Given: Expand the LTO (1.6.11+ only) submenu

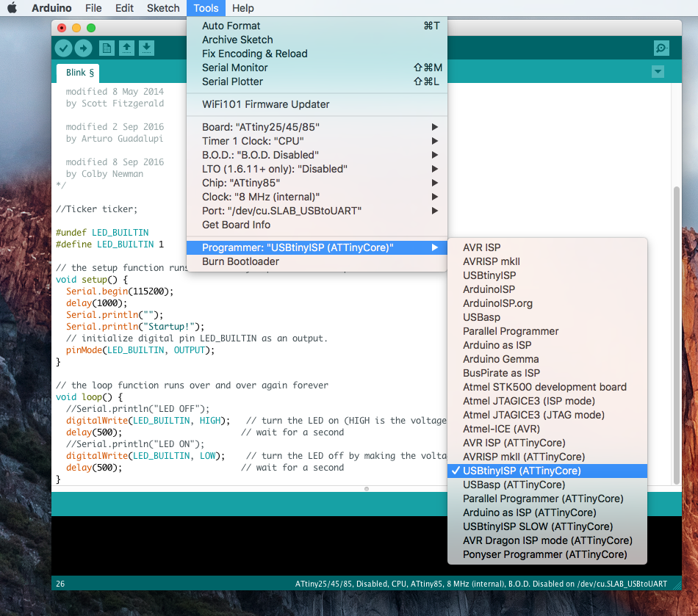Looking at the screenshot, I should click(317, 169).
